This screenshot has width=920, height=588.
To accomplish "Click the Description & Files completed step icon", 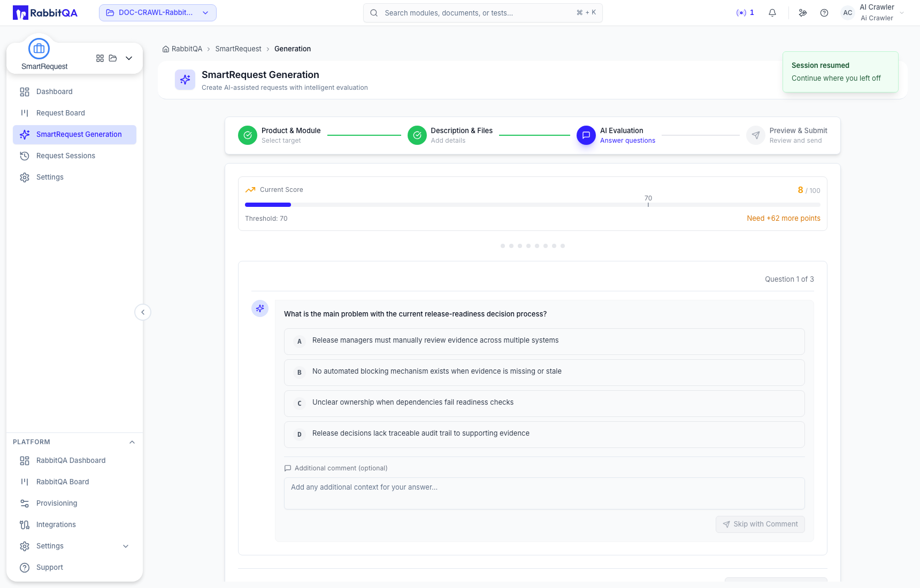I will 417,135.
